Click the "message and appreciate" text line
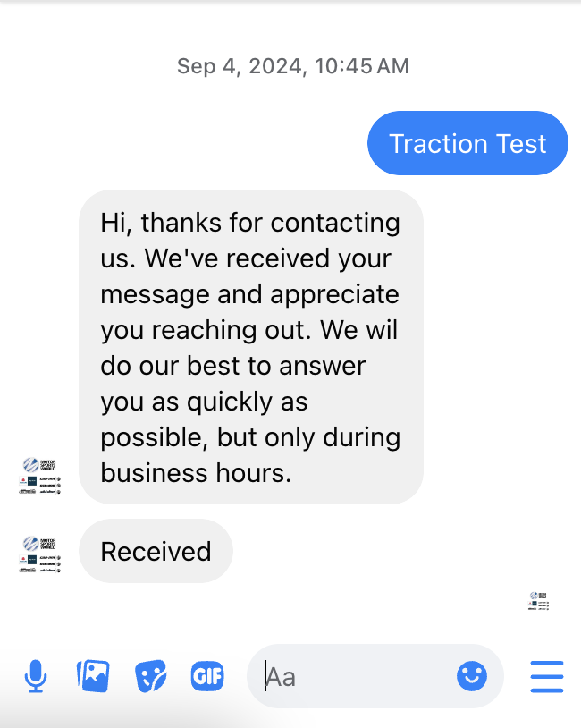581x728 pixels. click(x=249, y=295)
